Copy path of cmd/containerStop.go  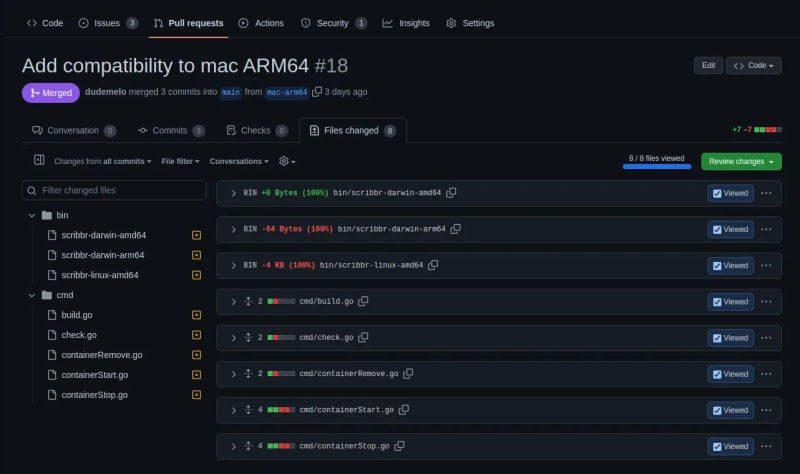[x=399, y=446]
